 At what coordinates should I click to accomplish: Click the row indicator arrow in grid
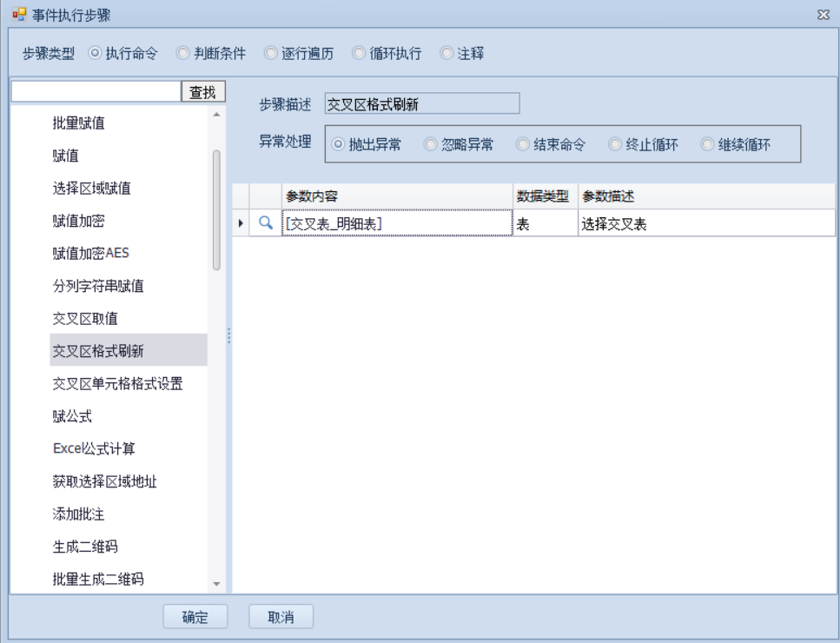point(241,223)
